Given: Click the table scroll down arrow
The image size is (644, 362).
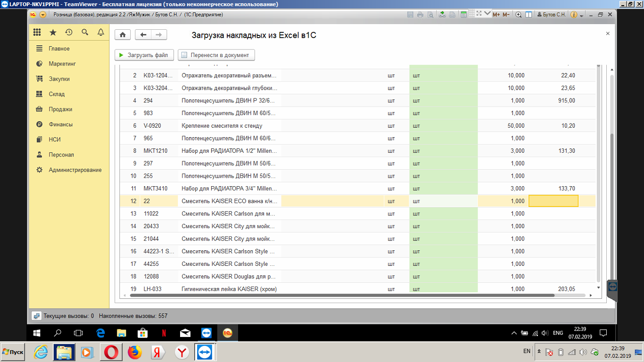Looking at the screenshot, I should point(599,287).
